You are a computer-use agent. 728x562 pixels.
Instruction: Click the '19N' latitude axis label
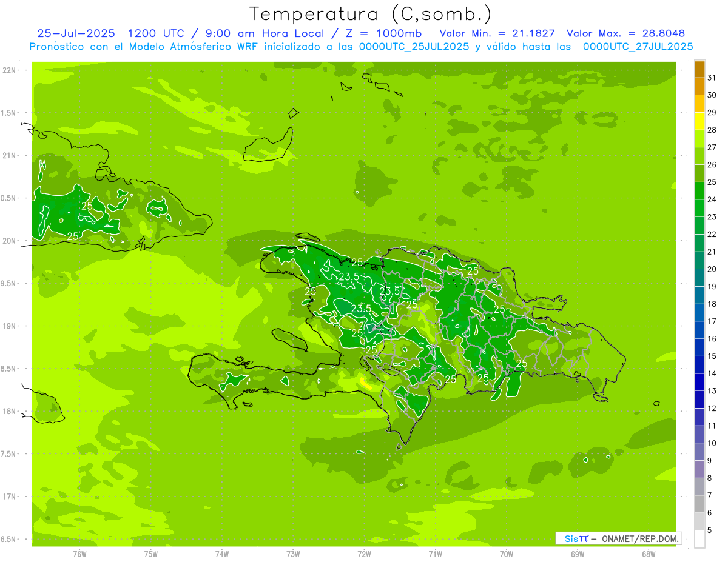click(10, 326)
